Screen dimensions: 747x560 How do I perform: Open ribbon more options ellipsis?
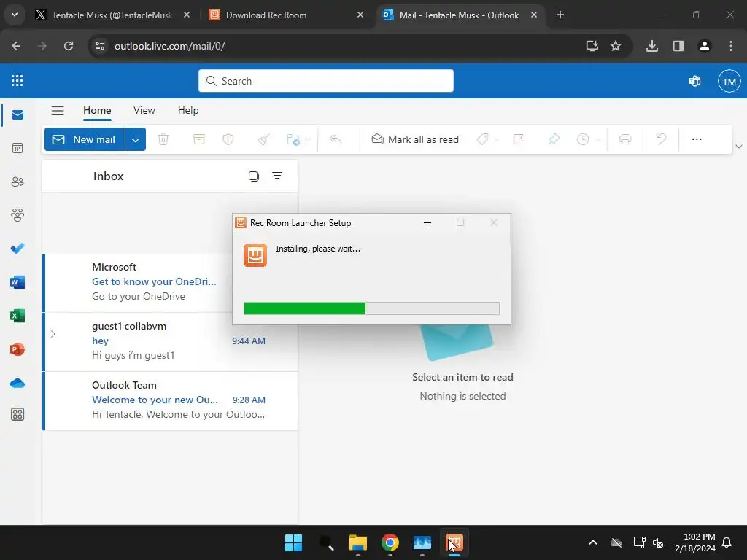(697, 139)
